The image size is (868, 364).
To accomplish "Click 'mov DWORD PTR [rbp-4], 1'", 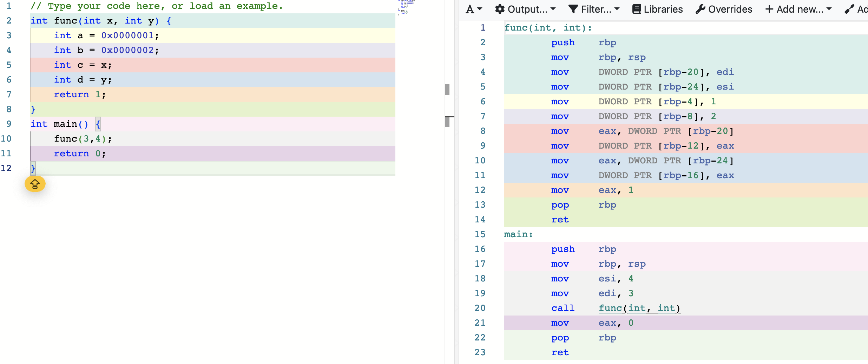I will tap(634, 102).
